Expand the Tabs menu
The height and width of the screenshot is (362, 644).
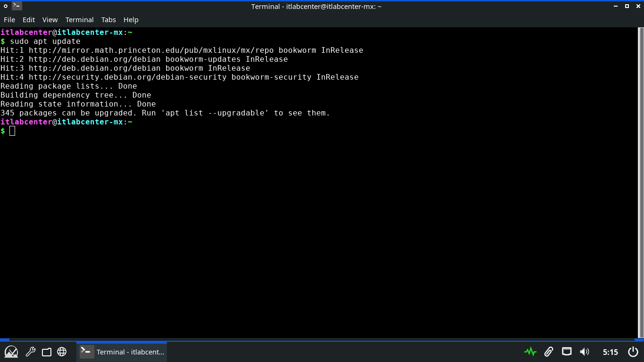point(108,20)
